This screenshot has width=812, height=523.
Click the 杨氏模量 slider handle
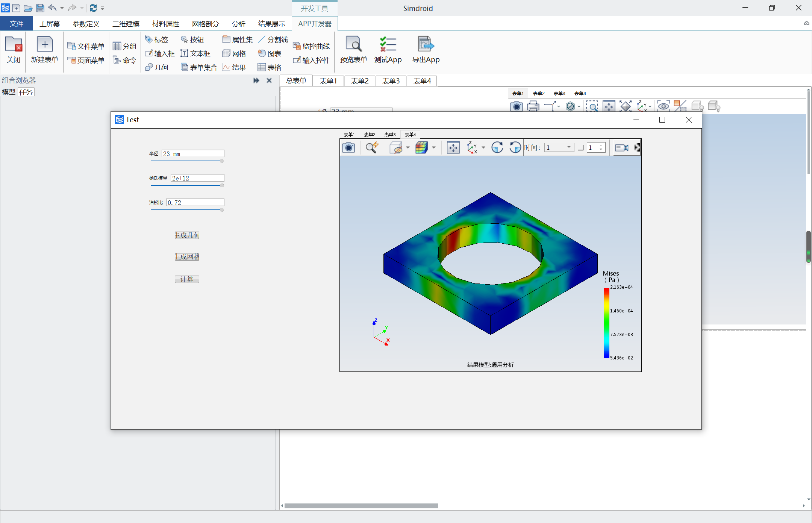tap(222, 185)
